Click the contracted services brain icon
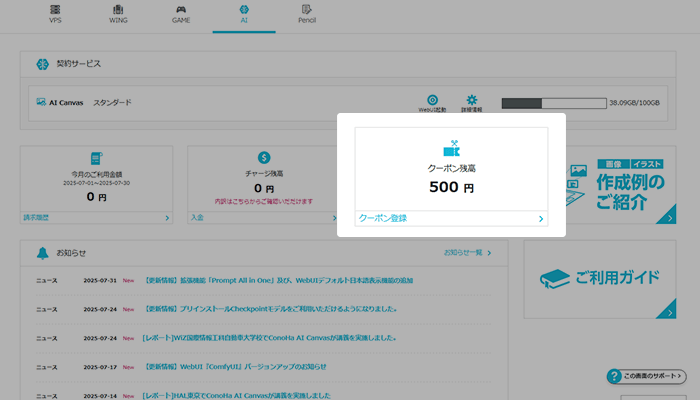Screen dimensions: 700x400 (x=42, y=64)
